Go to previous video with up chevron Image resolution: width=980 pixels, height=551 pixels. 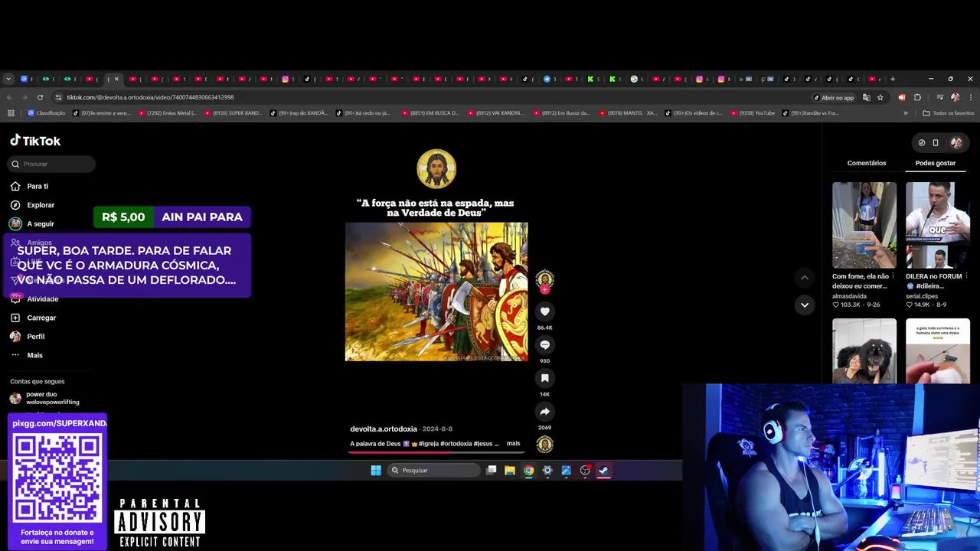pyautogui.click(x=804, y=277)
